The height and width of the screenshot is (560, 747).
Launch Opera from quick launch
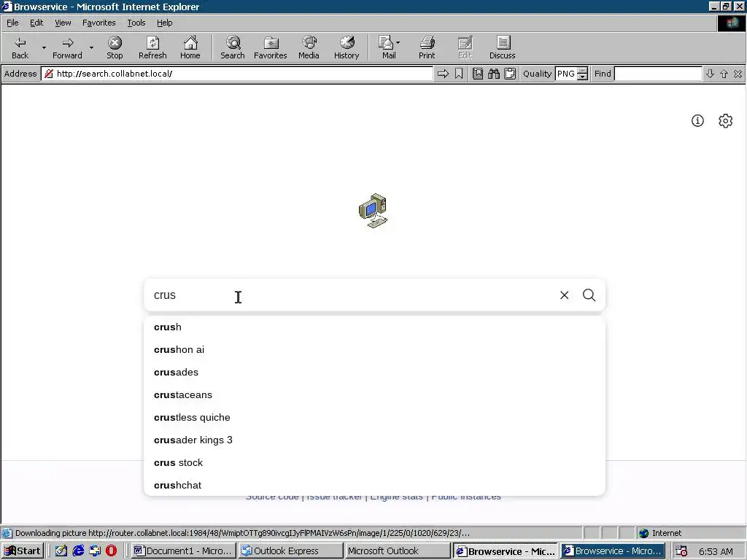[111, 551]
